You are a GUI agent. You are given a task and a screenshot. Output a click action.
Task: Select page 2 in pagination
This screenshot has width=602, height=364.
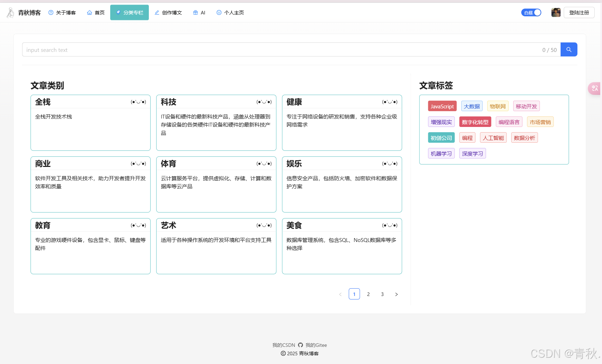(368, 294)
